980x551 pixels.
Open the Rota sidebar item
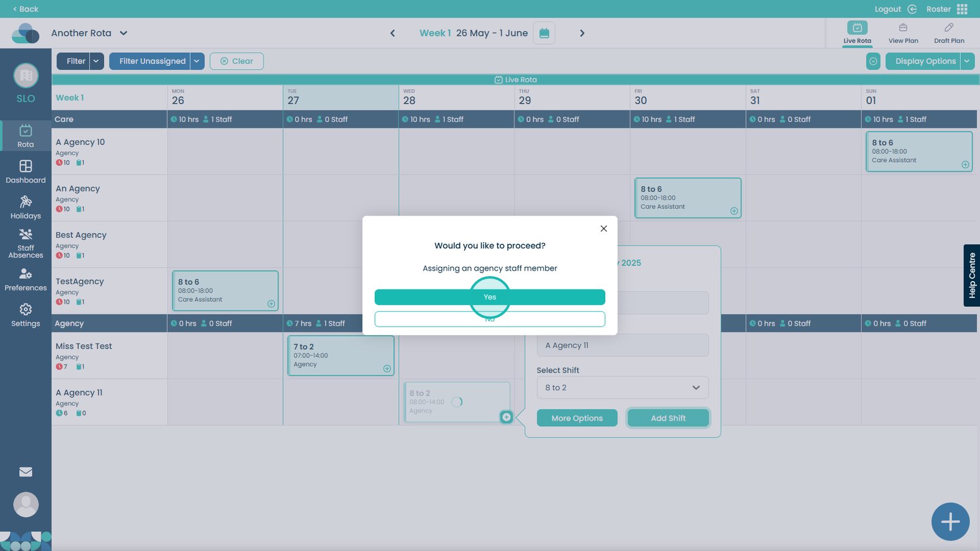(26, 136)
